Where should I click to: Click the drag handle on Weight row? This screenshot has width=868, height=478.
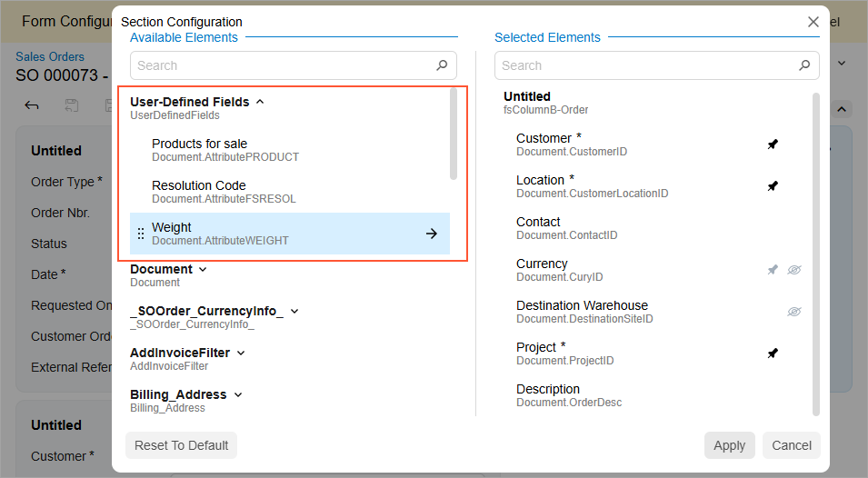[x=141, y=234]
